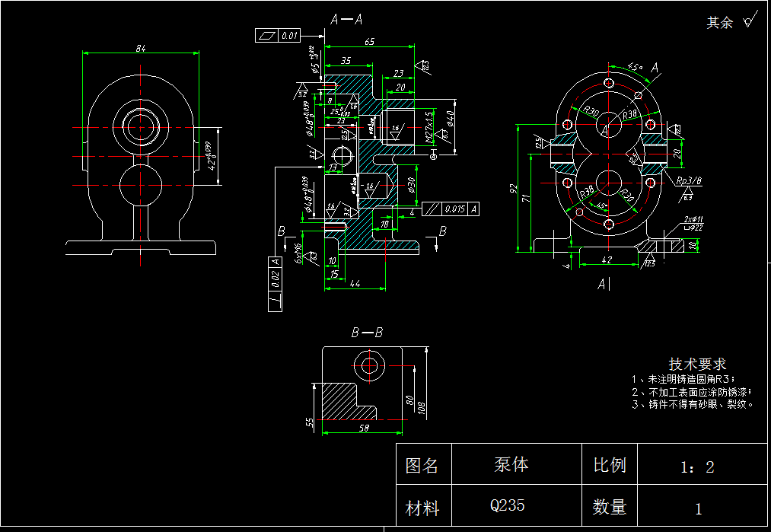Viewport: 771px width, 532px height.
Task: Click the '84' width dimension text
Action: coord(141,48)
